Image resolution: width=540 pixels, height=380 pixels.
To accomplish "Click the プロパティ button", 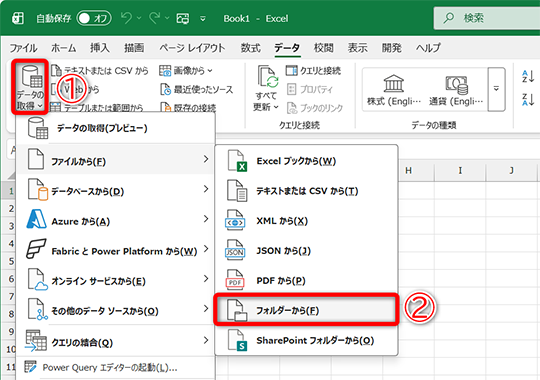I will pos(310,90).
